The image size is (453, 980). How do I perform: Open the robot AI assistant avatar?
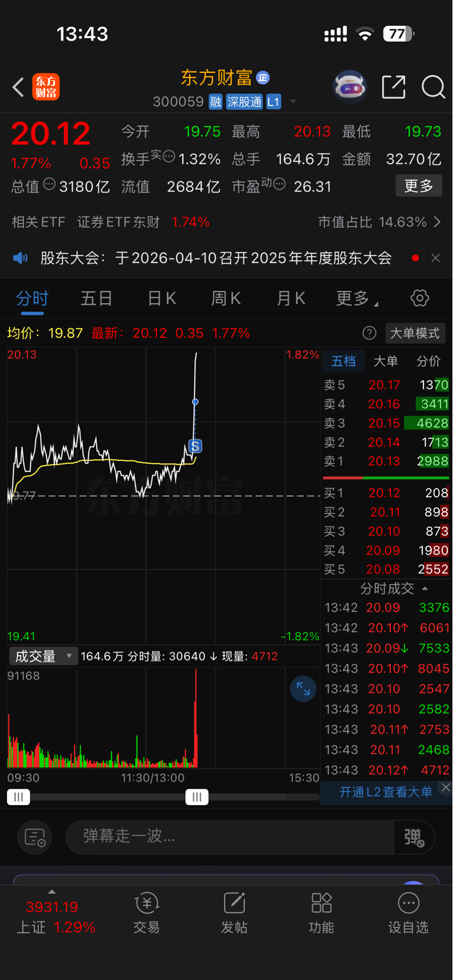350,87
